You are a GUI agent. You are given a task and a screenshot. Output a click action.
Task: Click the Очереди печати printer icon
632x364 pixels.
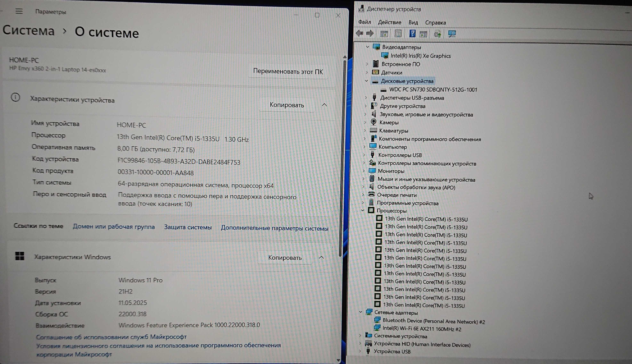[x=372, y=194]
